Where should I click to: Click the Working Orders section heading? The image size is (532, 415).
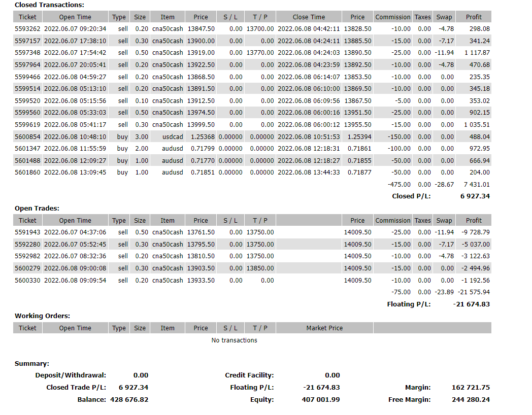click(42, 316)
